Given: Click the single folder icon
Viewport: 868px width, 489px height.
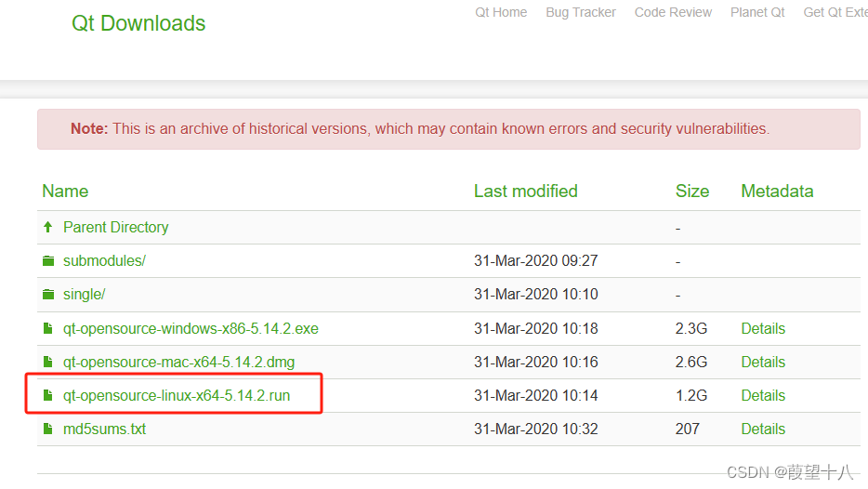Looking at the screenshot, I should [48, 294].
